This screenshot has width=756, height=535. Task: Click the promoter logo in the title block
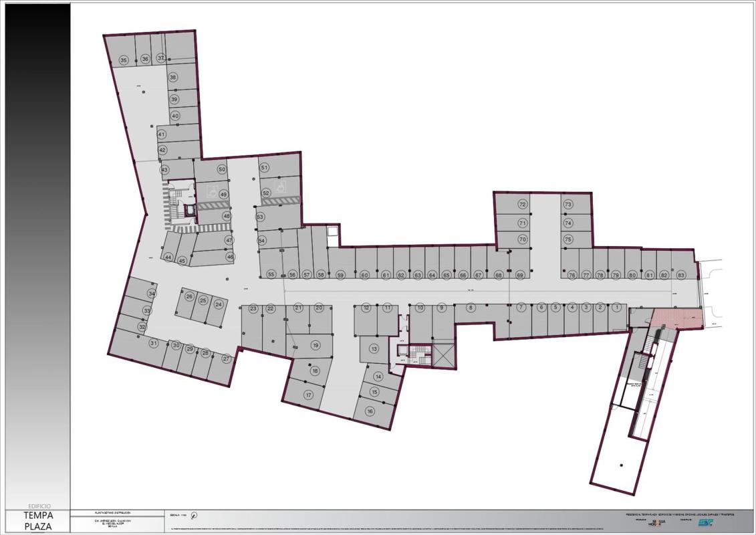point(657,523)
